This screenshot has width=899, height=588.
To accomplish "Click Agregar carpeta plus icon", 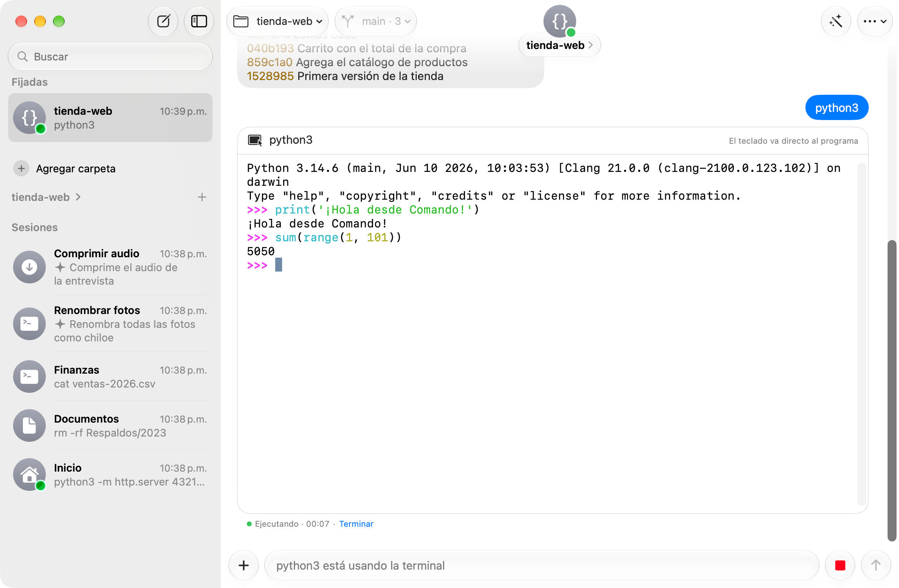I will coord(21,168).
